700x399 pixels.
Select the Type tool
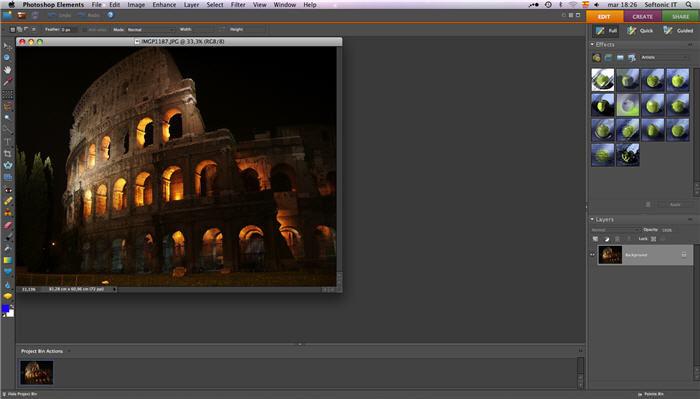tap(8, 141)
